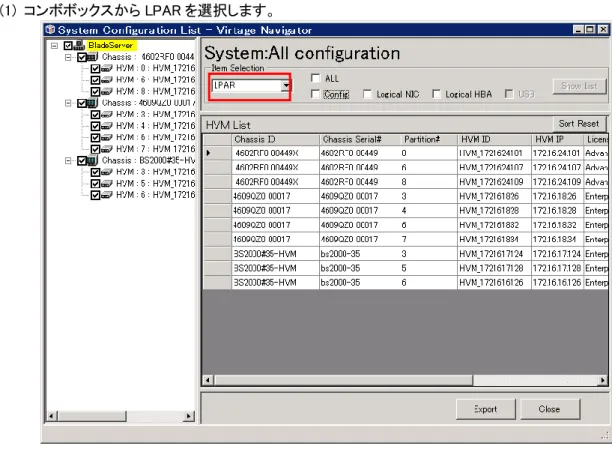Collapse the Chassis 4602RF0 tree node
612x449 pixels.
point(68,57)
